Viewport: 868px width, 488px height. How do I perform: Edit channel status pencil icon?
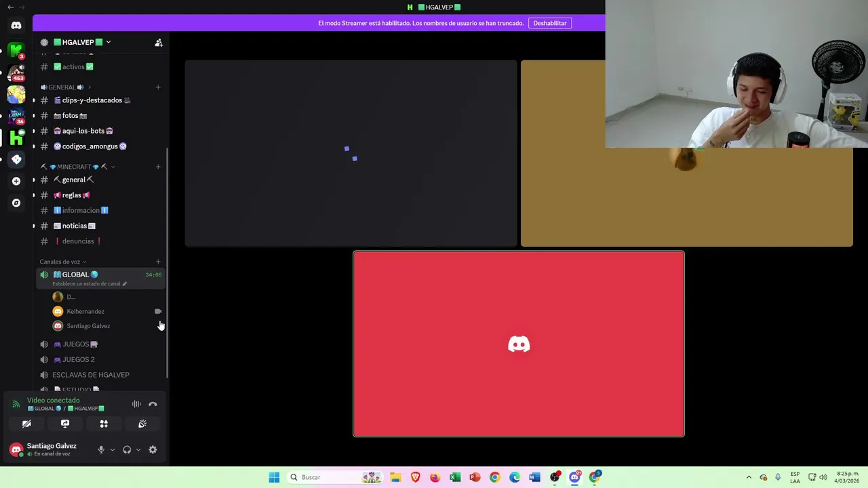pos(124,284)
